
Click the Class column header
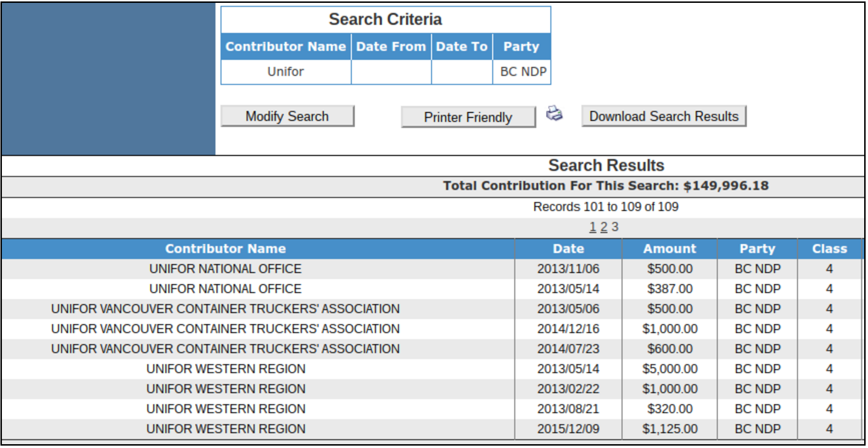coord(830,249)
